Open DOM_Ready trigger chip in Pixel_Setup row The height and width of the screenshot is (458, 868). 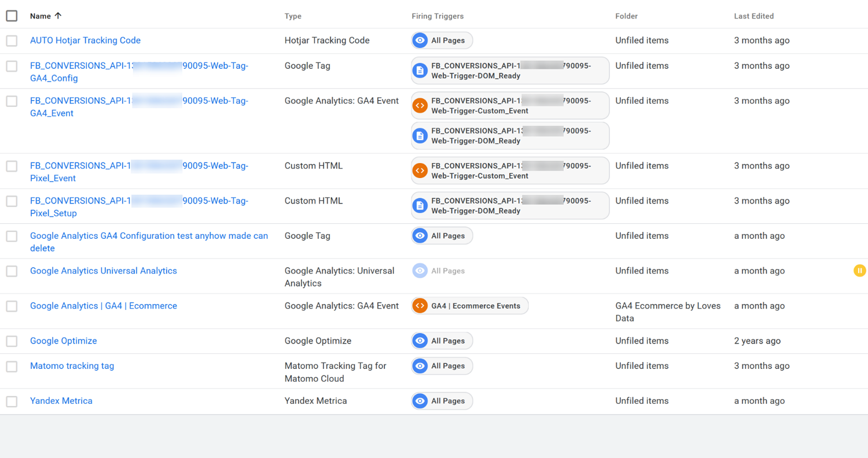click(510, 205)
